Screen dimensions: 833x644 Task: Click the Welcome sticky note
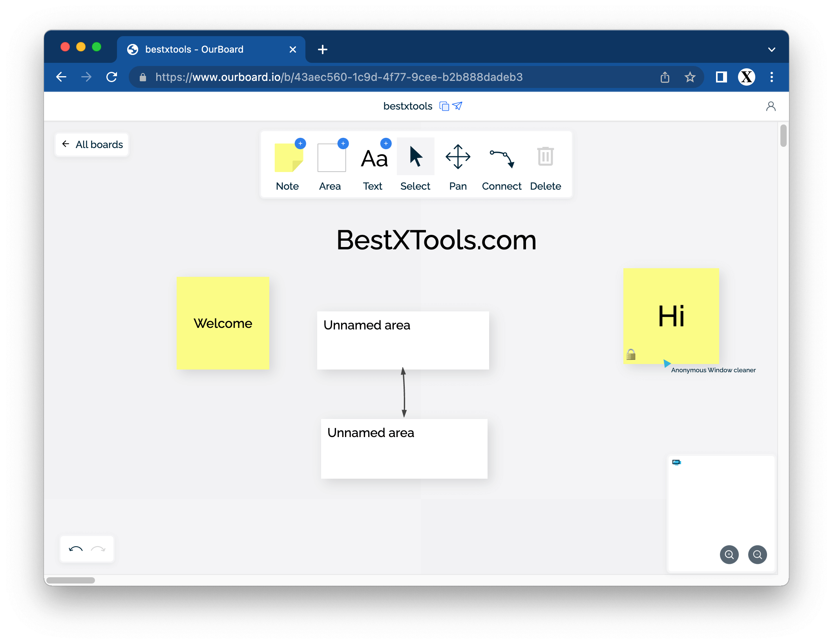(223, 323)
